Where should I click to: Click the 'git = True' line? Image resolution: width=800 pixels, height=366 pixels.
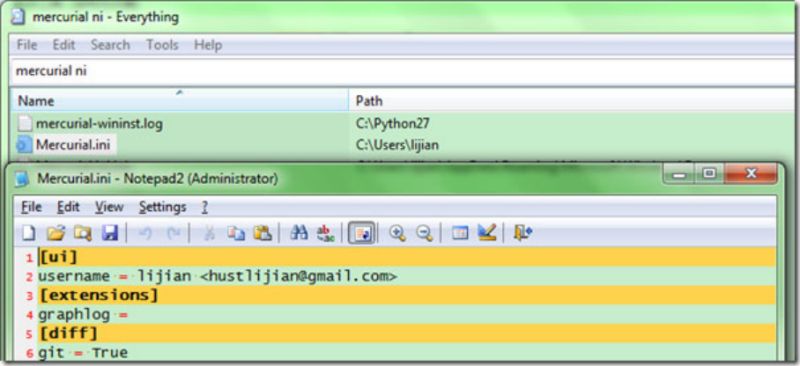407,352
